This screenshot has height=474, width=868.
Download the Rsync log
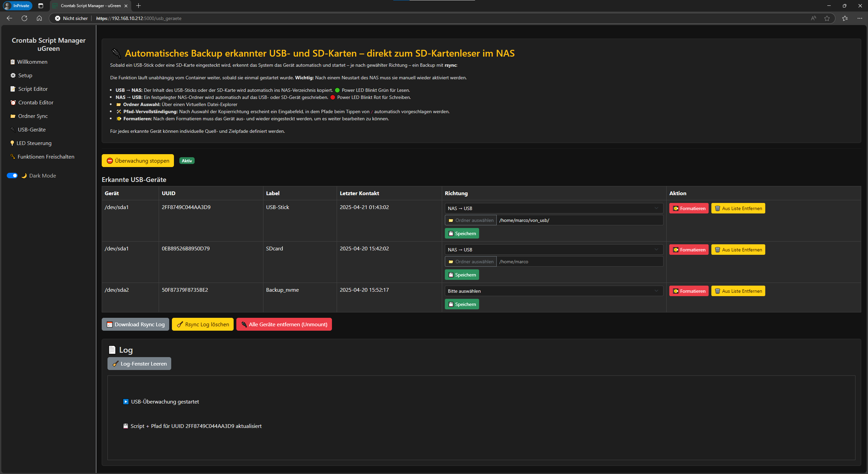coord(135,324)
